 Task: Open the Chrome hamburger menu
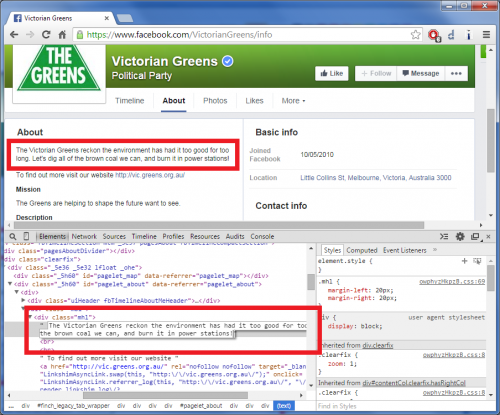[x=486, y=34]
